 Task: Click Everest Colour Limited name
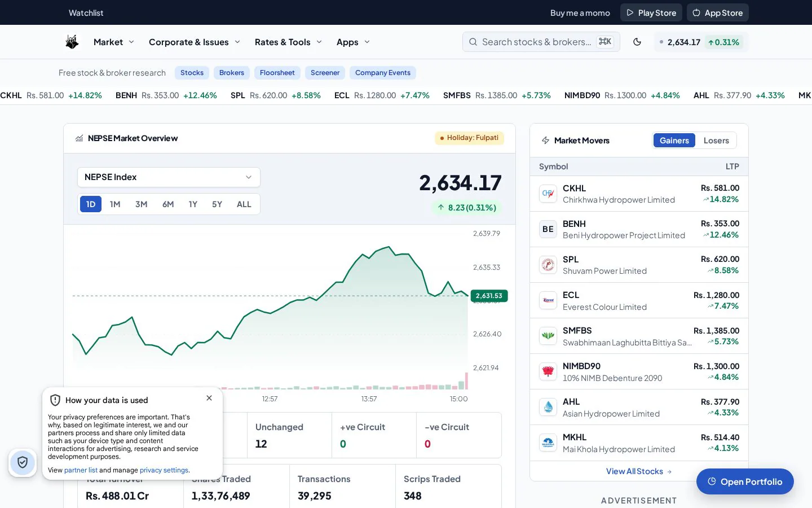[x=604, y=307]
